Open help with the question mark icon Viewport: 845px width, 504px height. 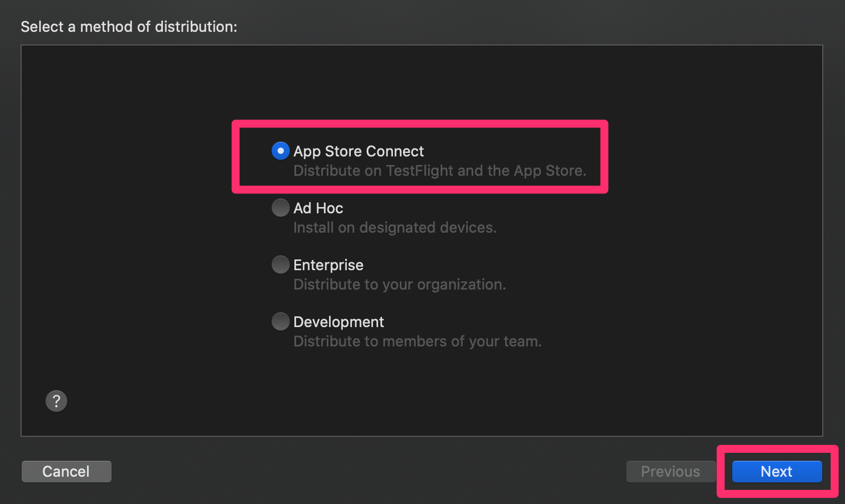56,401
